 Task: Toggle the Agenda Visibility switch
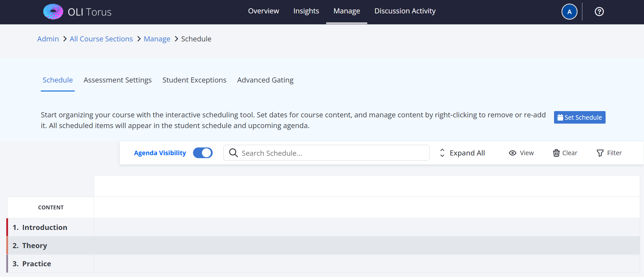[203, 153]
